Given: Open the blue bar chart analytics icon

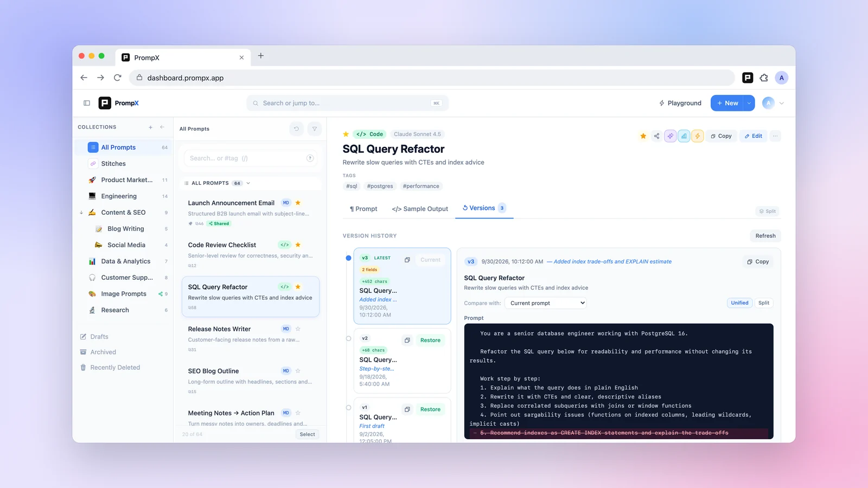Looking at the screenshot, I should click(x=684, y=136).
